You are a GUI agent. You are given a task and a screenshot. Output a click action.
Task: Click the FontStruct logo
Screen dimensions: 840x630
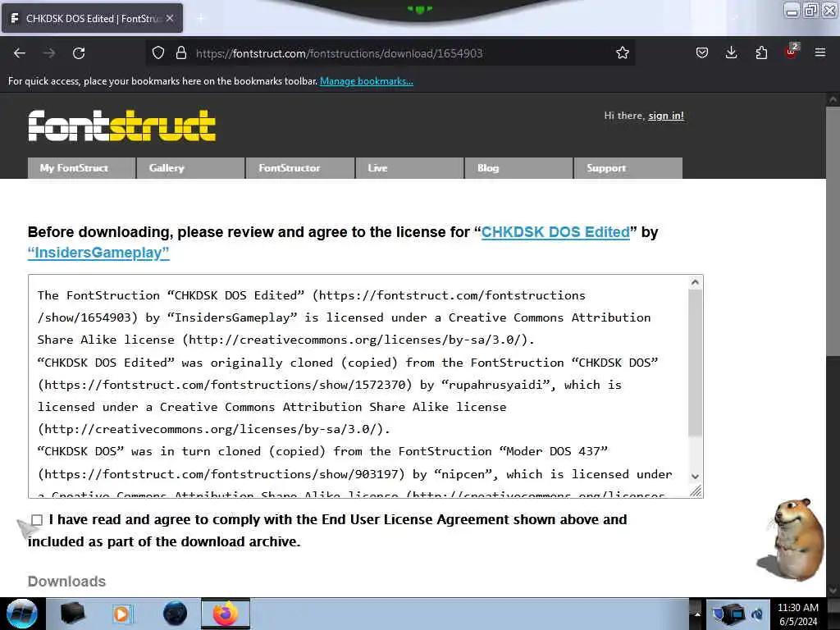pyautogui.click(x=122, y=126)
